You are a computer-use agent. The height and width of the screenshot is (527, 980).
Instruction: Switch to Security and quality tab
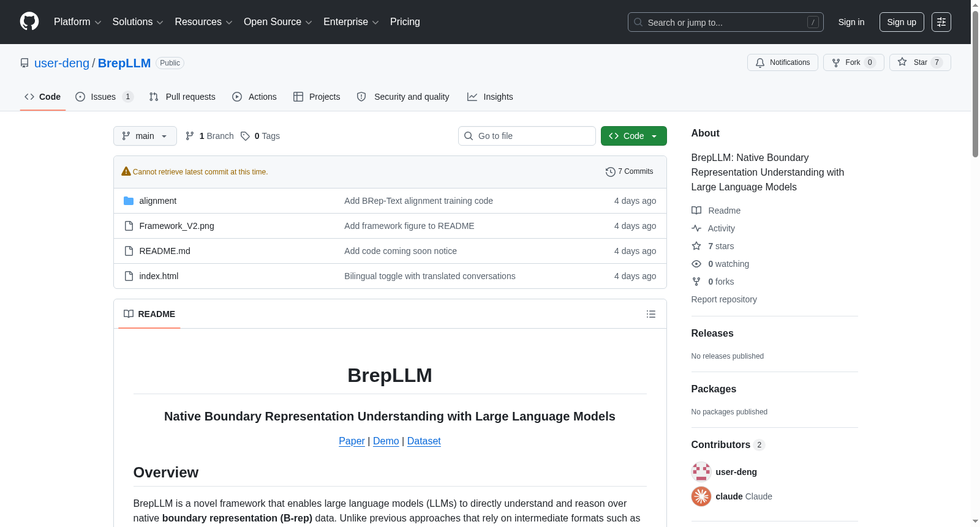coord(403,97)
